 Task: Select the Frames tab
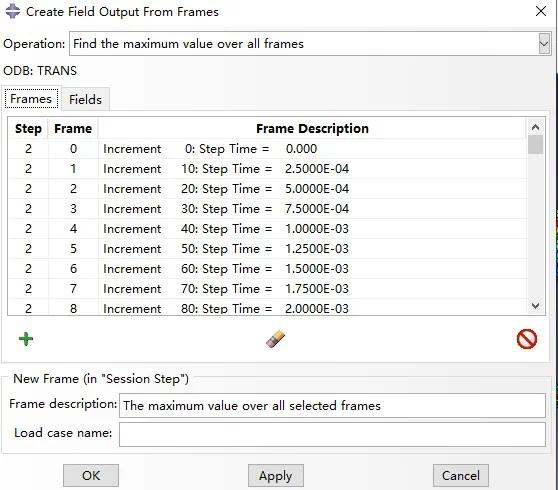tap(31, 99)
